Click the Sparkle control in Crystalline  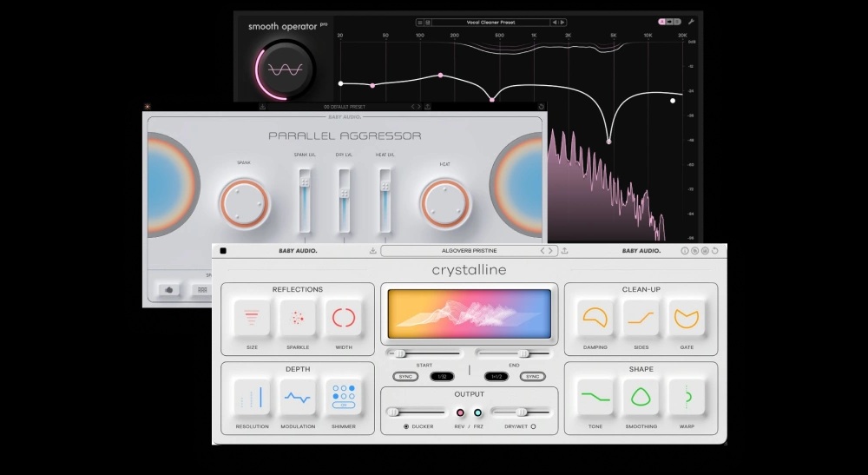coord(298,318)
